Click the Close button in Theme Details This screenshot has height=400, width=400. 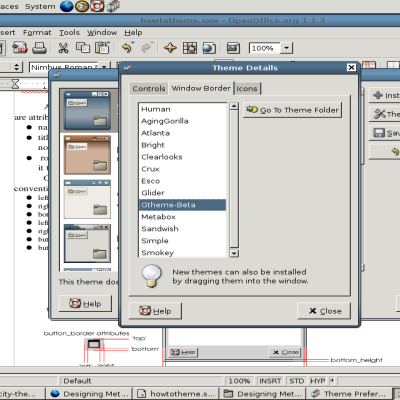pyautogui.click(x=324, y=311)
